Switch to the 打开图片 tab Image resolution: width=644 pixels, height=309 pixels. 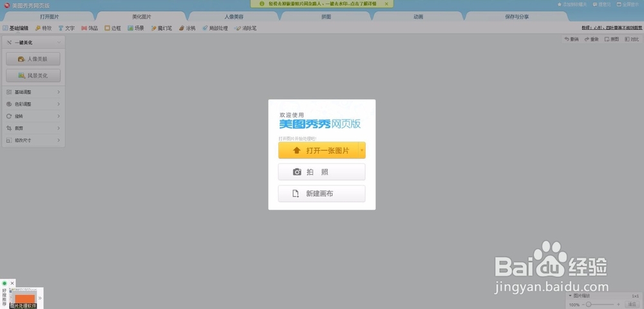pyautogui.click(x=50, y=17)
